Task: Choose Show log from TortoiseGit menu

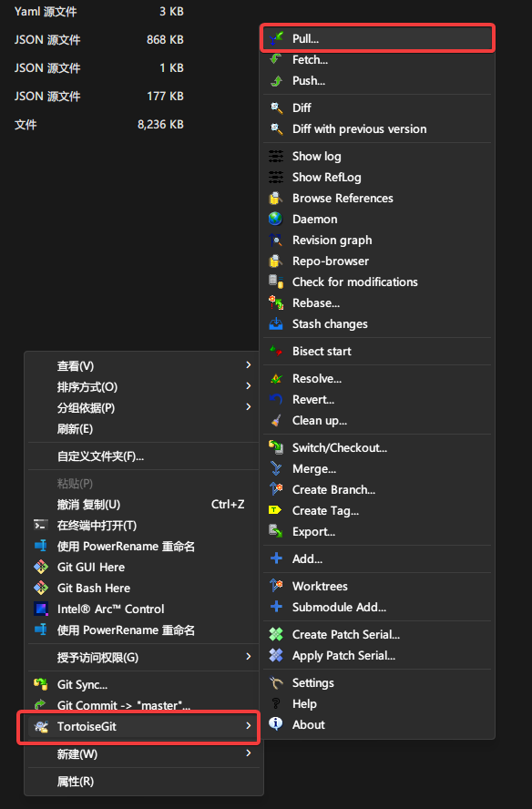Action: [x=378, y=156]
